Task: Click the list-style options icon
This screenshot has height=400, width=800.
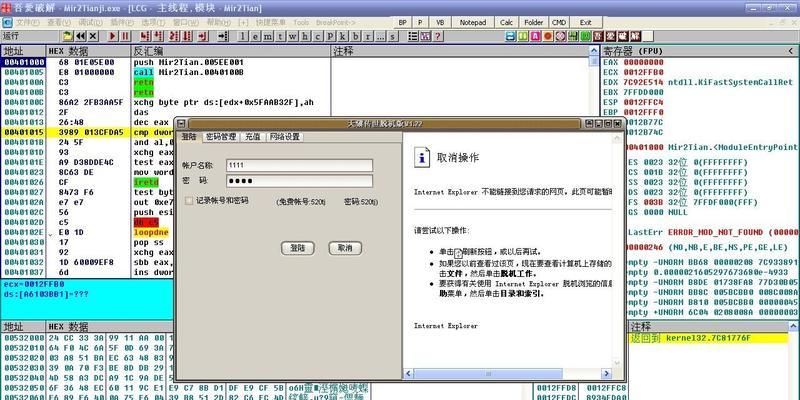Action: click(x=413, y=36)
